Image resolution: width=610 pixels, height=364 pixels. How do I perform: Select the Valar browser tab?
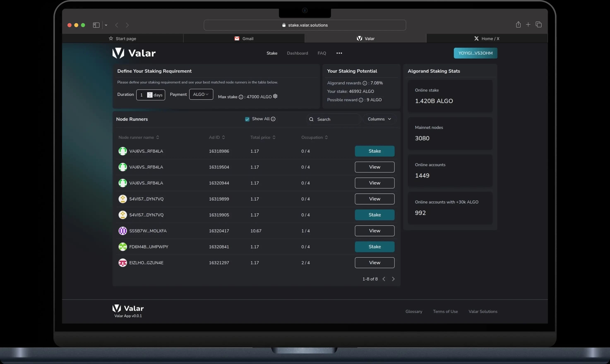[x=365, y=38]
